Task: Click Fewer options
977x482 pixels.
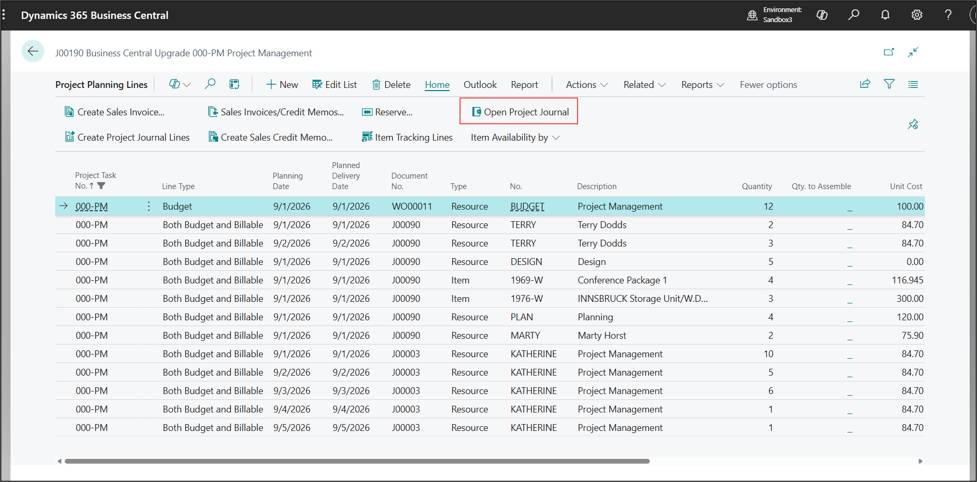Action: click(768, 85)
